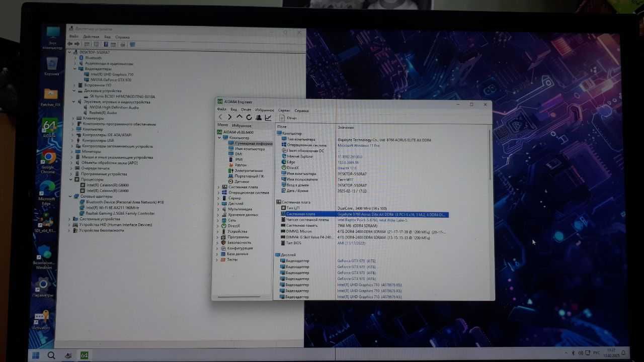Open the Избранное menu in AIDA64 menu bar

click(x=265, y=110)
